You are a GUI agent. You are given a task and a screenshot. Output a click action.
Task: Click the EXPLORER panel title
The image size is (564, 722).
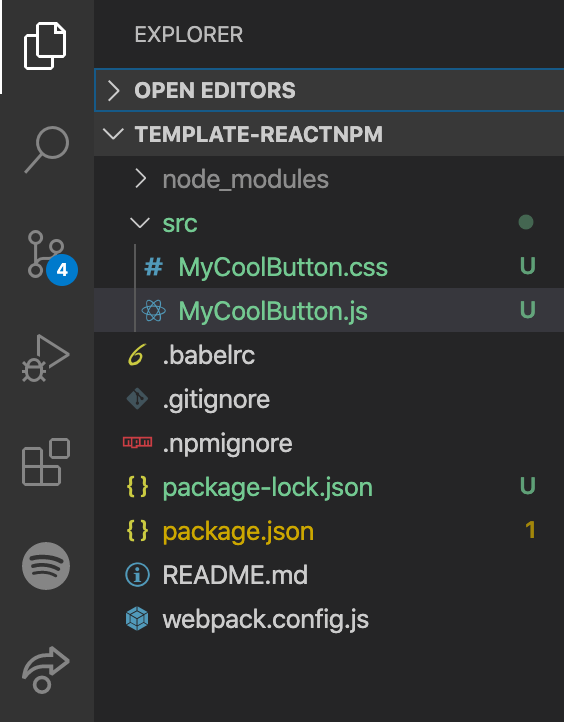coord(189,35)
